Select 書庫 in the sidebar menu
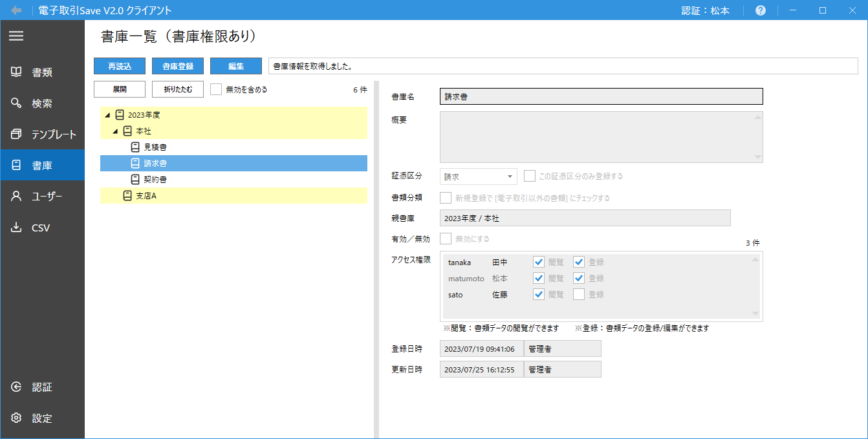The image size is (868, 439). tap(42, 166)
